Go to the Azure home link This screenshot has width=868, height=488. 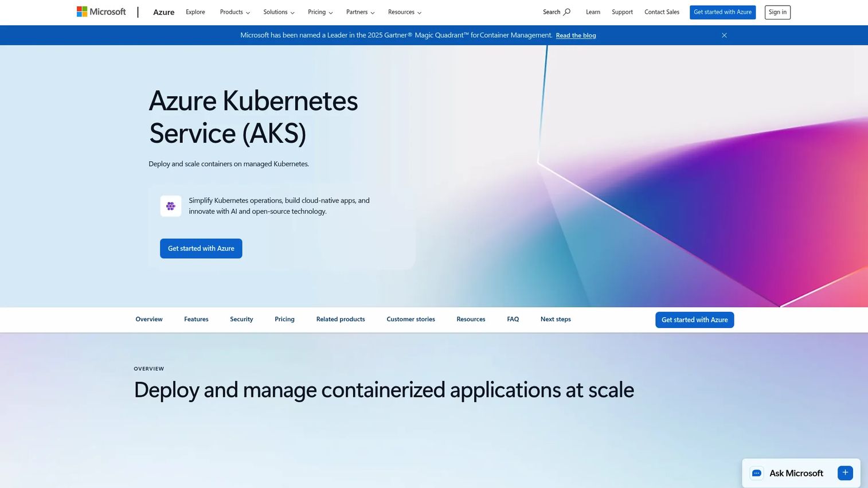click(164, 12)
